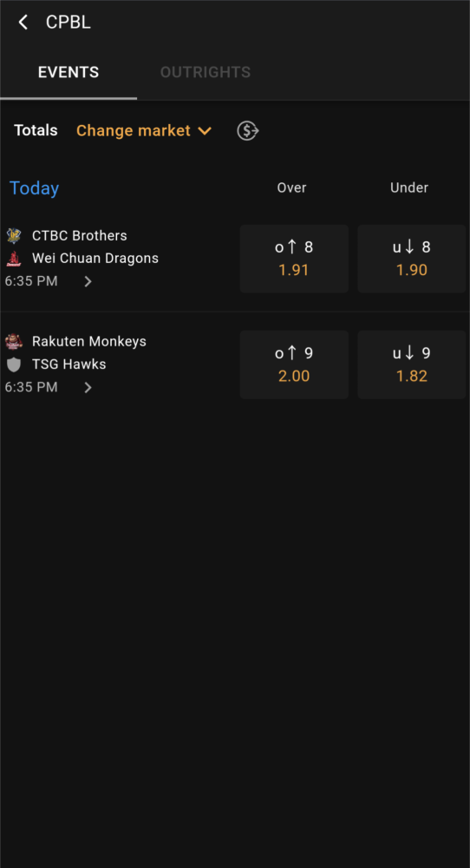Open the Change market dropdown
Image resolution: width=470 pixels, height=868 pixels.
tap(144, 131)
